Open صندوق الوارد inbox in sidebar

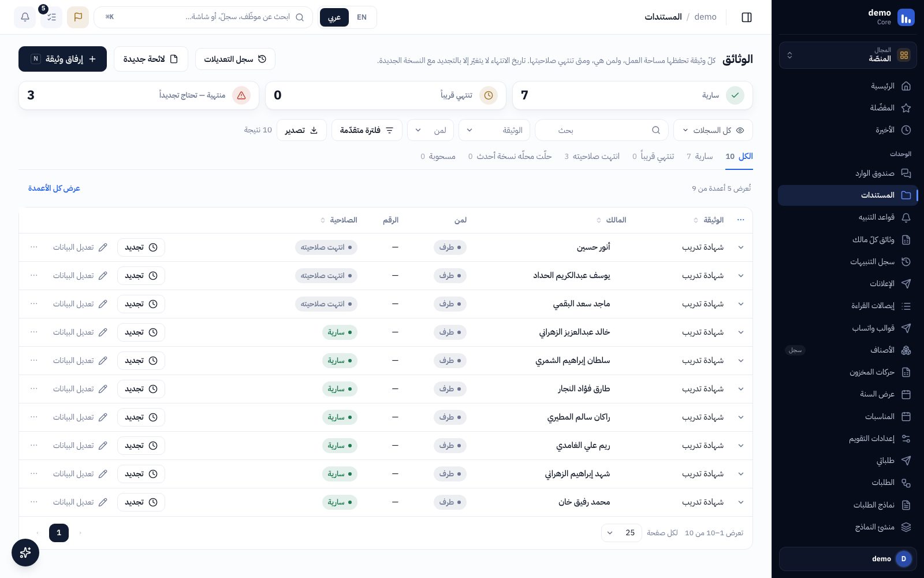(848, 173)
